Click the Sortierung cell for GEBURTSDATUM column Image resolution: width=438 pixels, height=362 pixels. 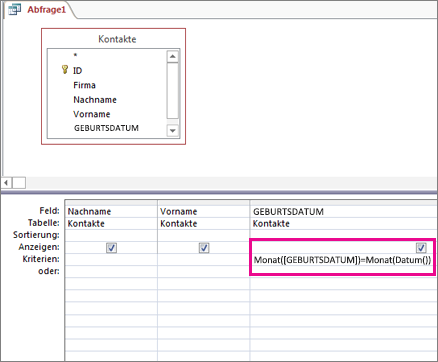344,235
